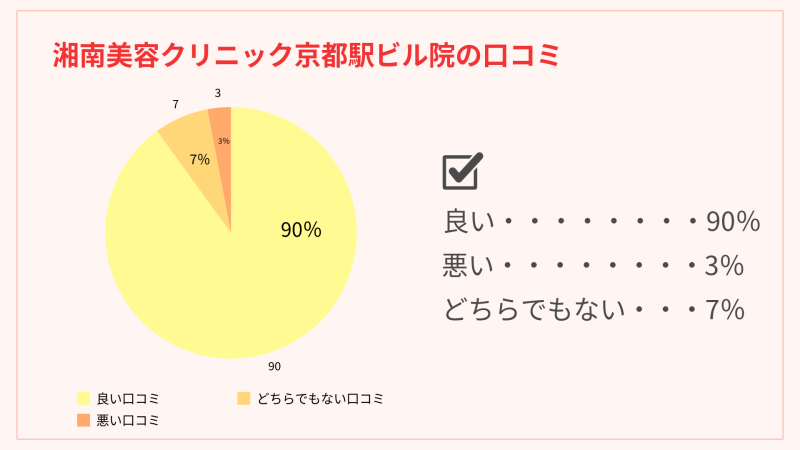Click the 90% label inside pie
This screenshot has width=800, height=450.
click(x=300, y=230)
